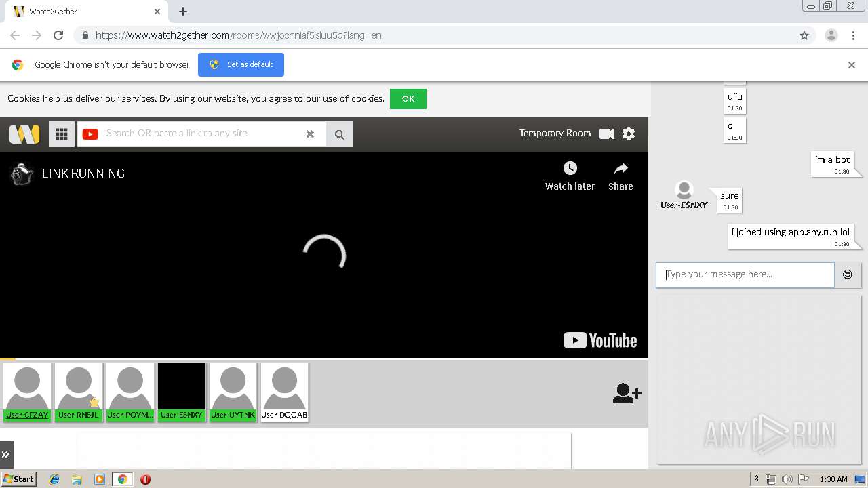
Task: Select user tile User-ESNXY
Action: click(x=182, y=392)
